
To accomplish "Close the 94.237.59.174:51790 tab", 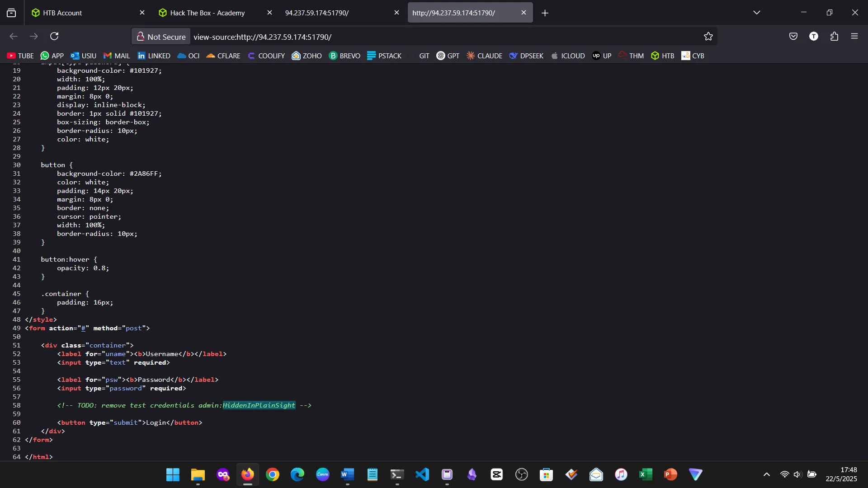I will (x=396, y=13).
